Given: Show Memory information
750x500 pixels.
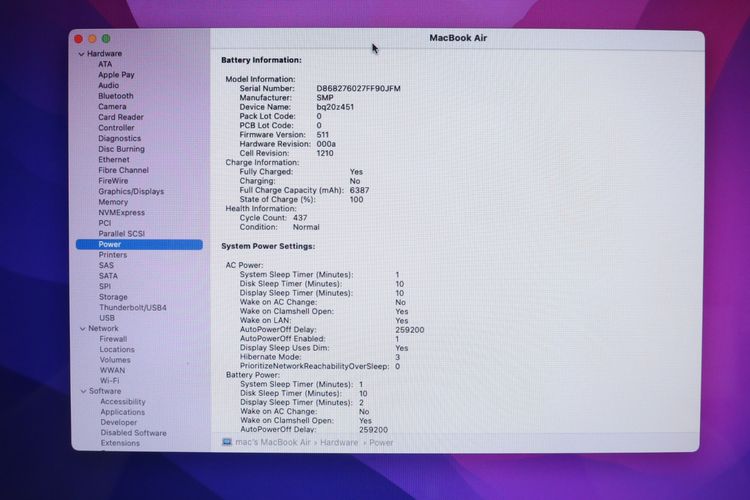Looking at the screenshot, I should click(113, 202).
